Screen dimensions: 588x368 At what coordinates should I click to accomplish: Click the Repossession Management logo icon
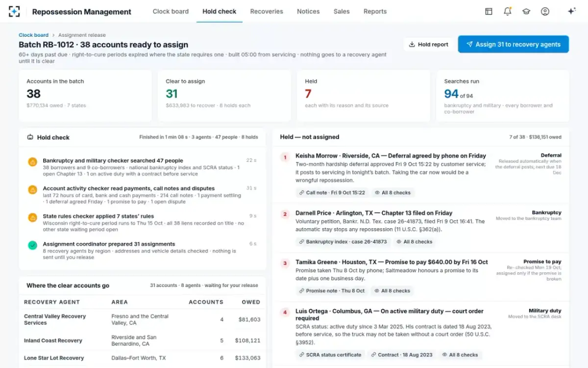[15, 11]
